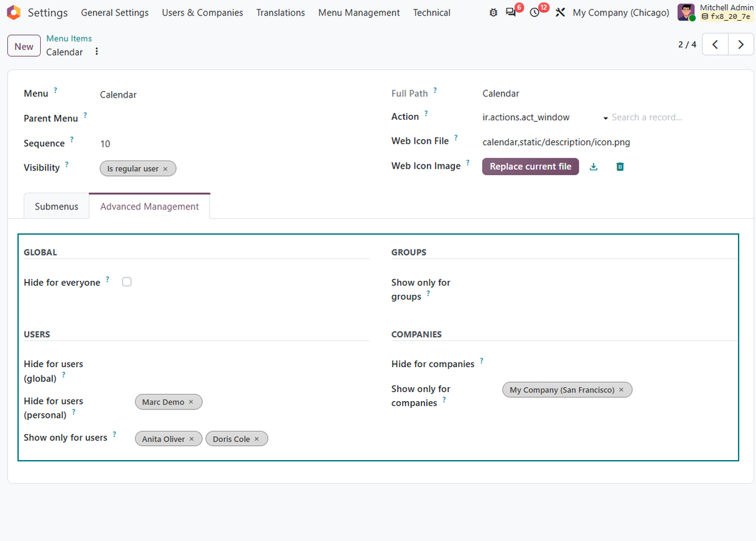Show help for Web Icon File
The height and width of the screenshot is (541, 756).
(x=456, y=138)
